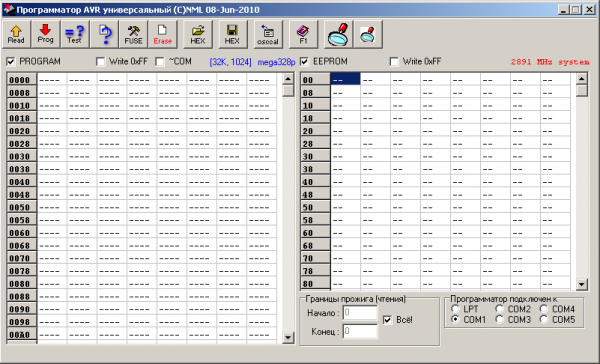Viewport: 600px width, 364px height.
Task: Toggle the EEPROM checkbox
Action: (304, 61)
